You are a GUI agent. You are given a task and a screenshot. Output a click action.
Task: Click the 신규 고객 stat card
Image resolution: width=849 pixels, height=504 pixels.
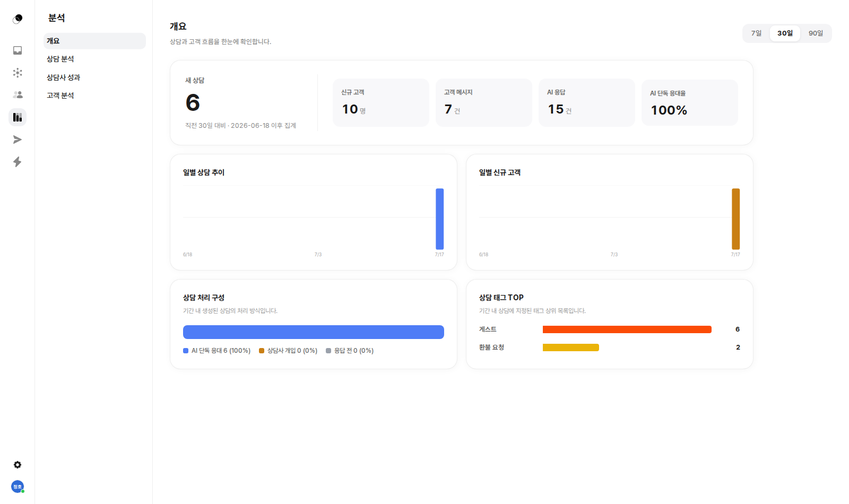381,102
